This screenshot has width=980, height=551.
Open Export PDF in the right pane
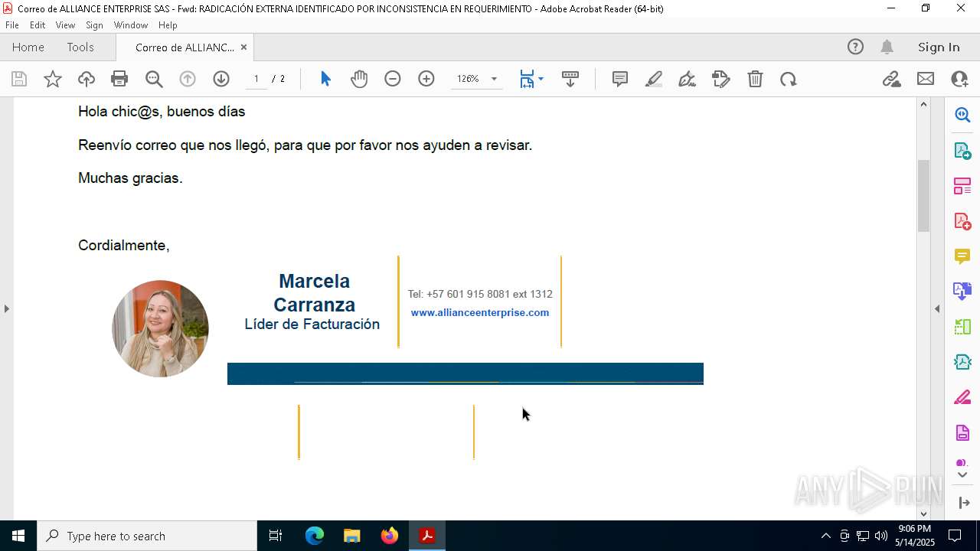click(x=962, y=150)
